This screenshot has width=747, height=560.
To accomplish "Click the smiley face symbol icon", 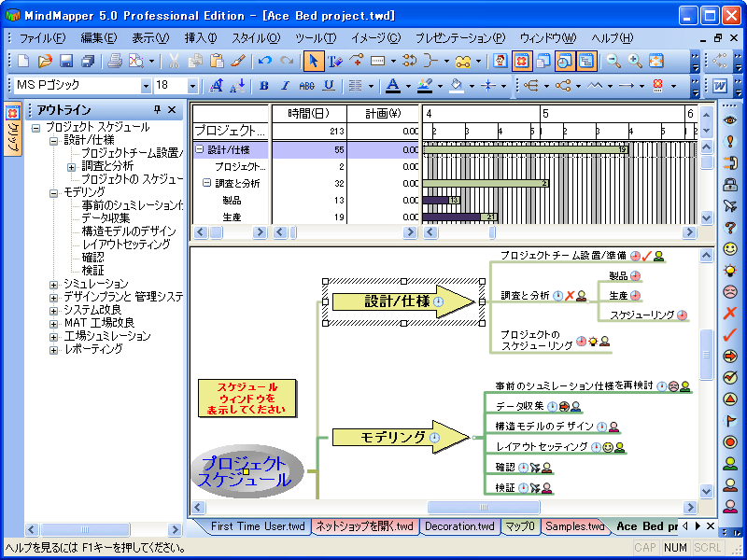I will coord(730,248).
